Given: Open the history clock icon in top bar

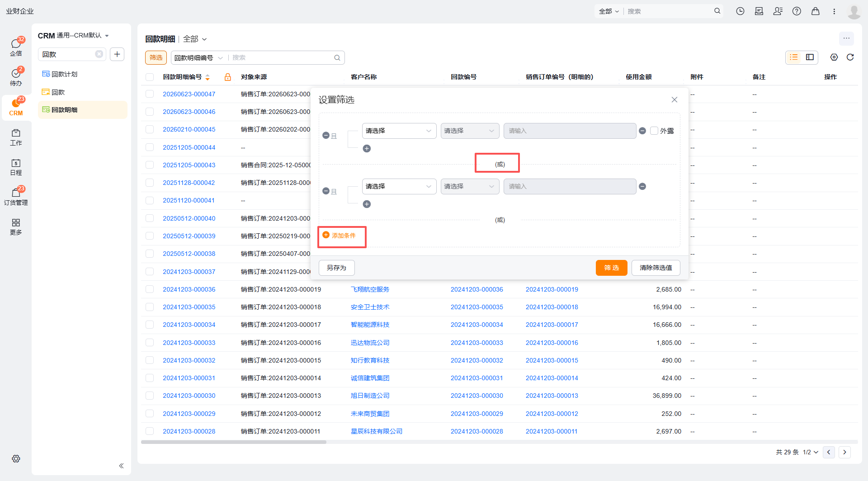Looking at the screenshot, I should click(x=740, y=11).
